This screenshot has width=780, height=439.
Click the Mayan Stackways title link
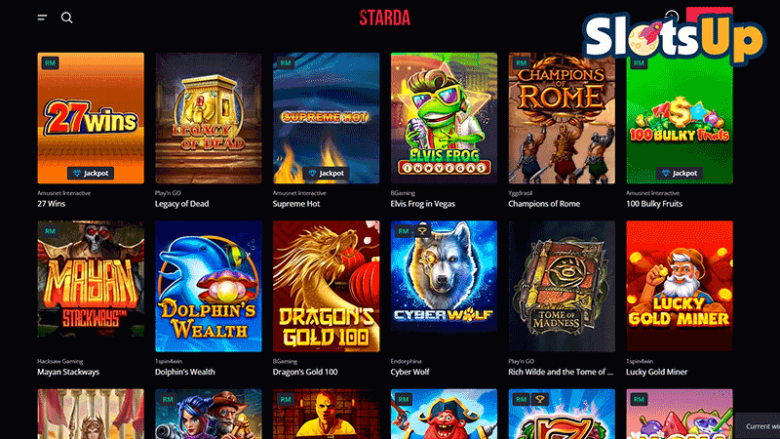pyautogui.click(x=68, y=372)
